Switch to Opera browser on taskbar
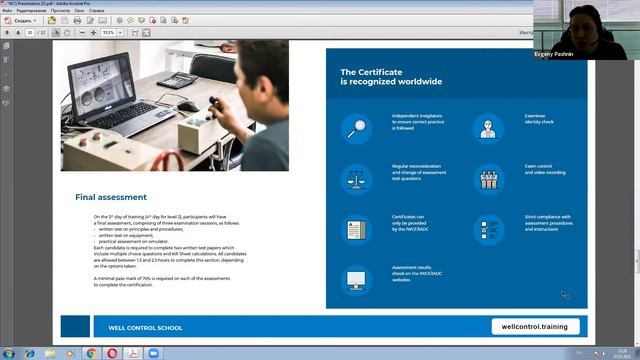The image size is (640, 360). pyautogui.click(x=112, y=353)
